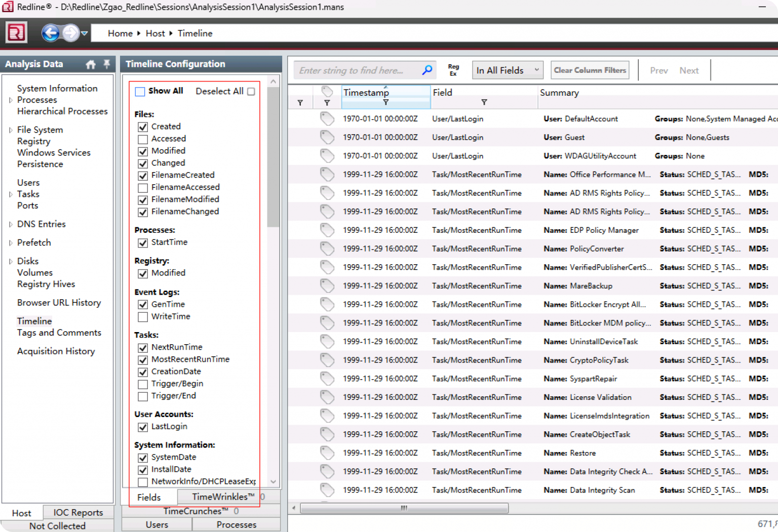Open the filter funnel on Timestamp column
Screen dimensions: 778x532
tap(385, 103)
